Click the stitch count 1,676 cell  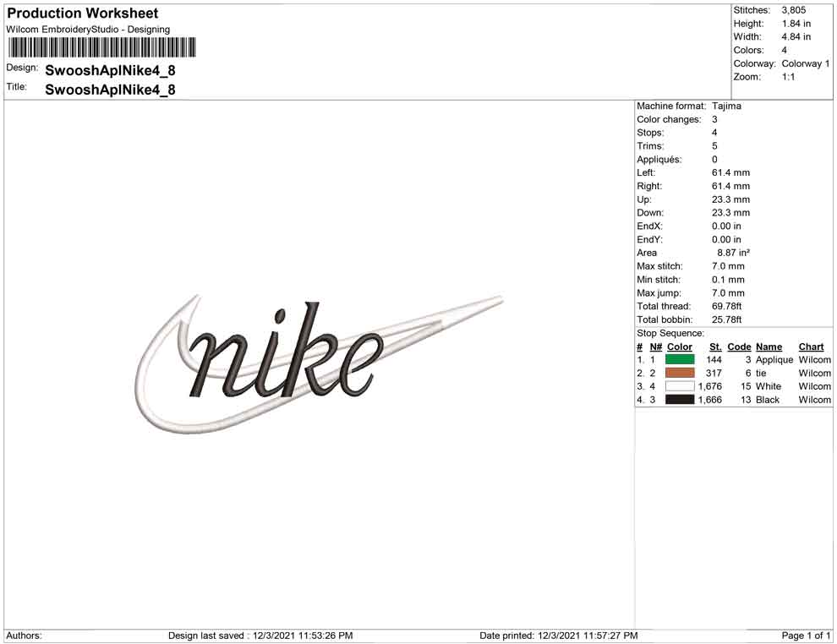(x=710, y=386)
